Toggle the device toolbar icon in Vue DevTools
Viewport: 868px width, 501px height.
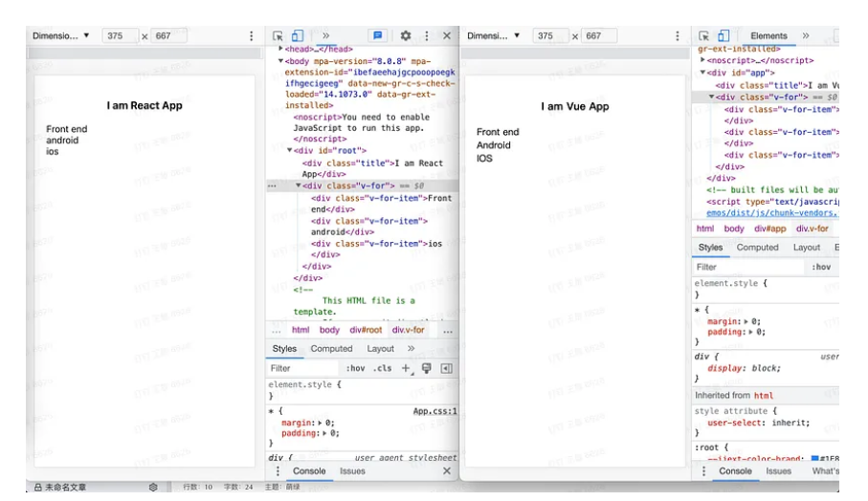coord(723,36)
